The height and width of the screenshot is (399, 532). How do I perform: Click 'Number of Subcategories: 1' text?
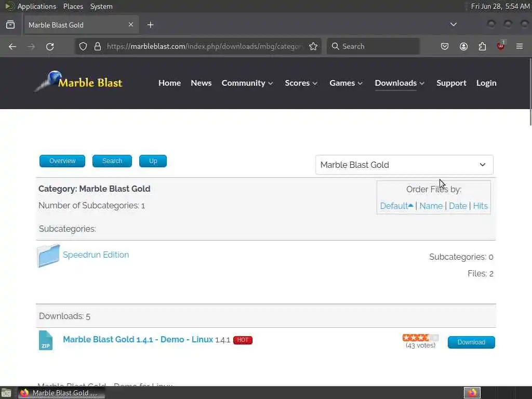[x=91, y=206]
